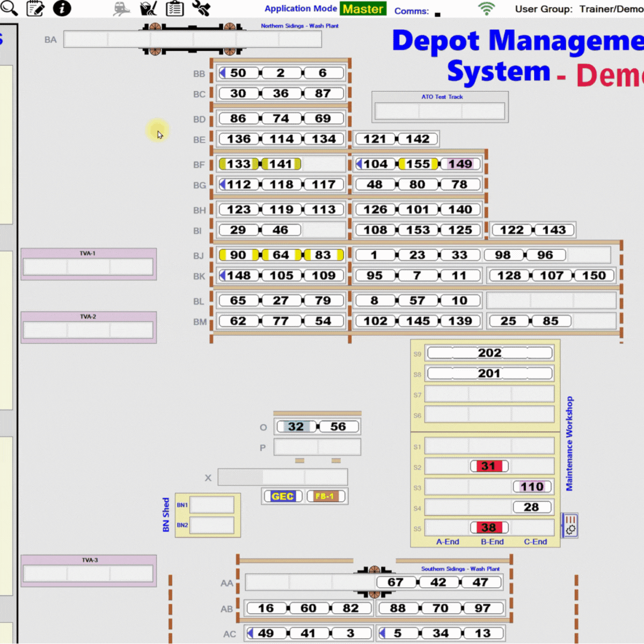Select train 49 on track AC
The width and height of the screenshot is (644, 644).
point(266,633)
